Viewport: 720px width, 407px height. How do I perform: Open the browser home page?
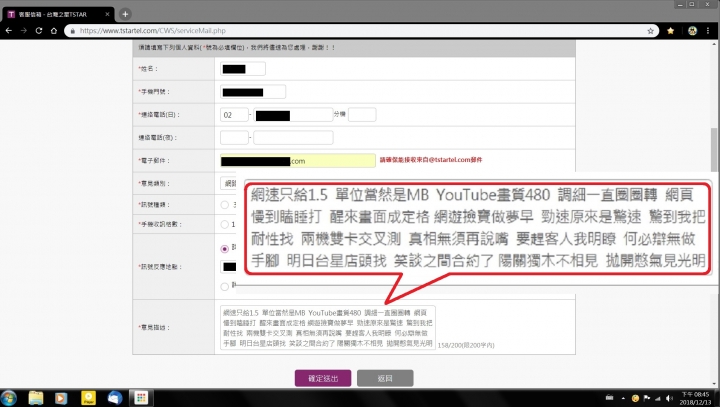tap(54, 31)
